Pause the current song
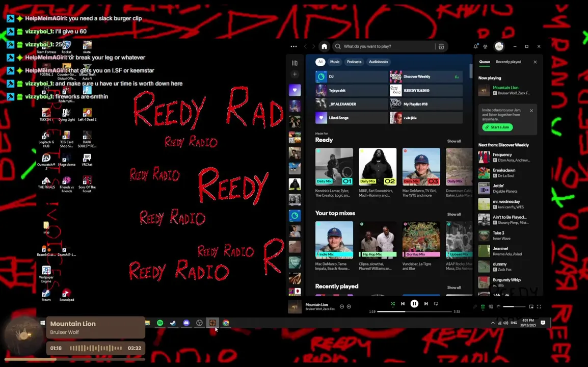The image size is (588, 367). pyautogui.click(x=414, y=304)
